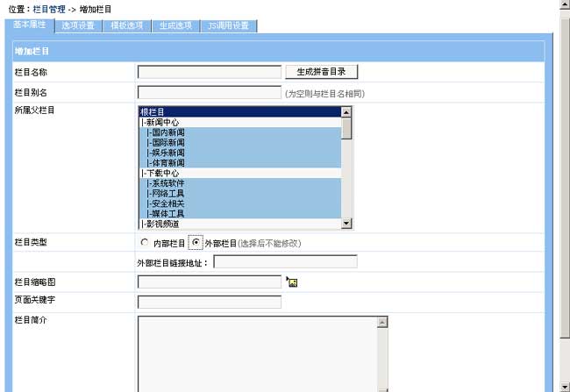Click the listbox scroll up arrow
Image resolution: width=570 pixels, height=392 pixels.
[346, 112]
